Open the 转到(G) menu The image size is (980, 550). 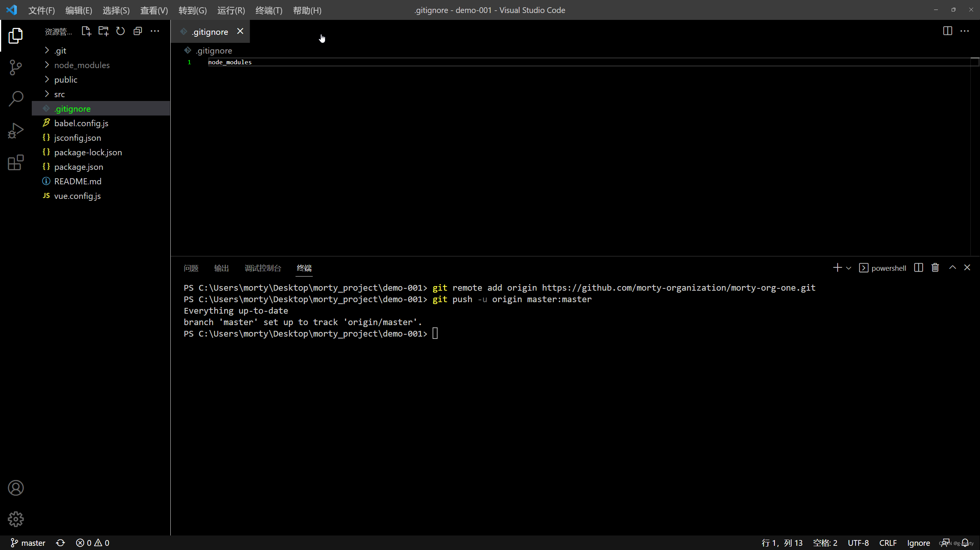click(x=193, y=10)
